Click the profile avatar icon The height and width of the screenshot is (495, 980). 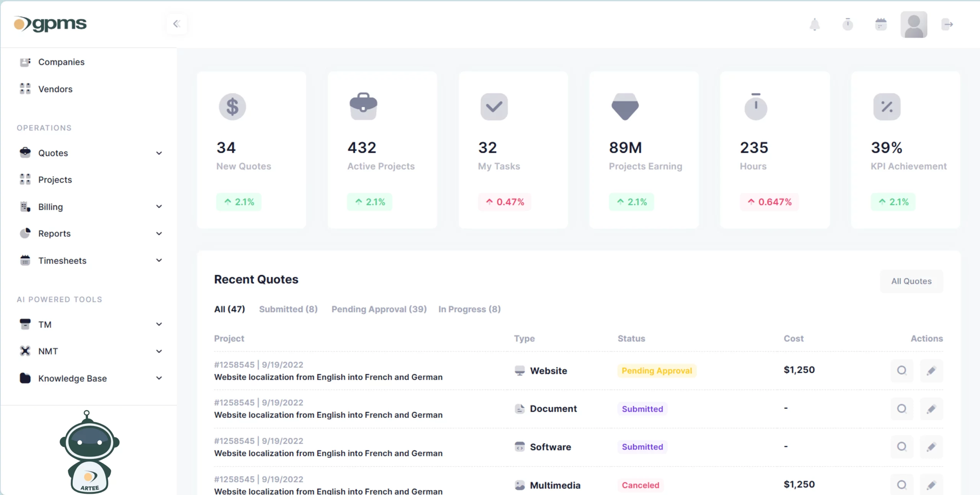click(914, 24)
